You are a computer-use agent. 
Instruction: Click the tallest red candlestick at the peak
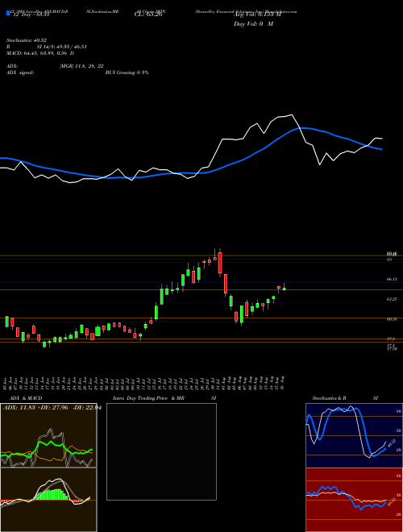[x=220, y=263]
